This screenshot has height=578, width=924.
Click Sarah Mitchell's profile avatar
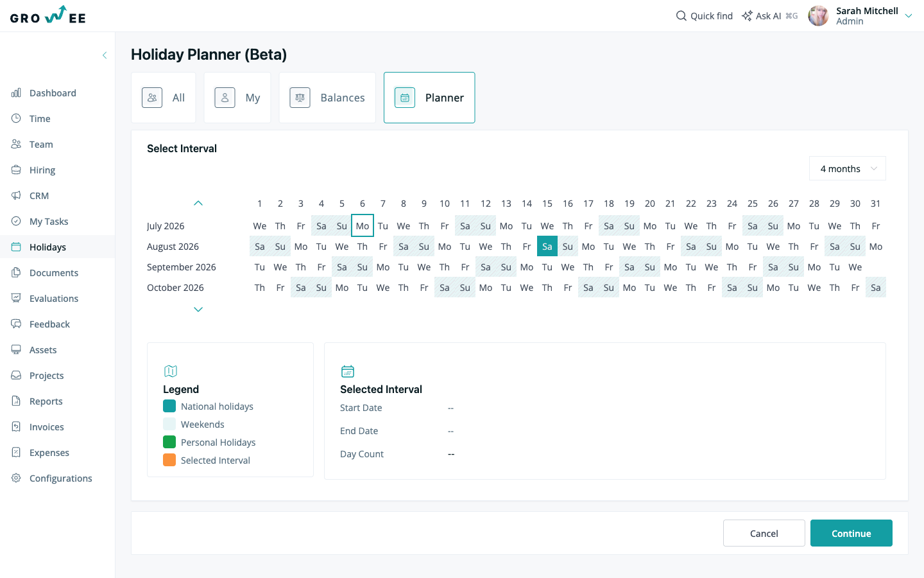pyautogui.click(x=818, y=15)
